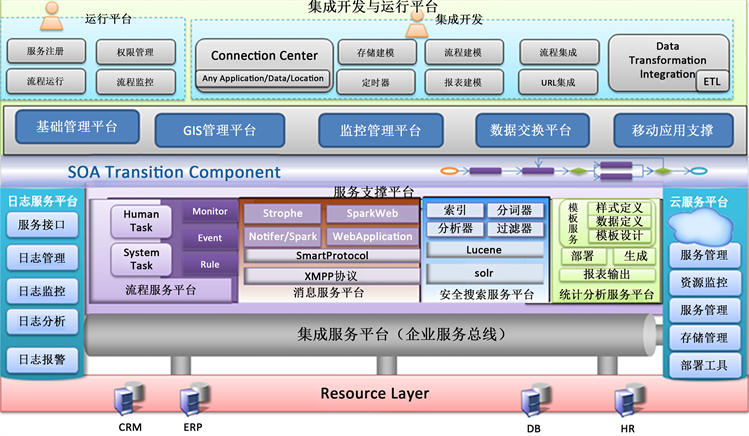
Task: Click the Lucene bar
Action: pos(484,250)
